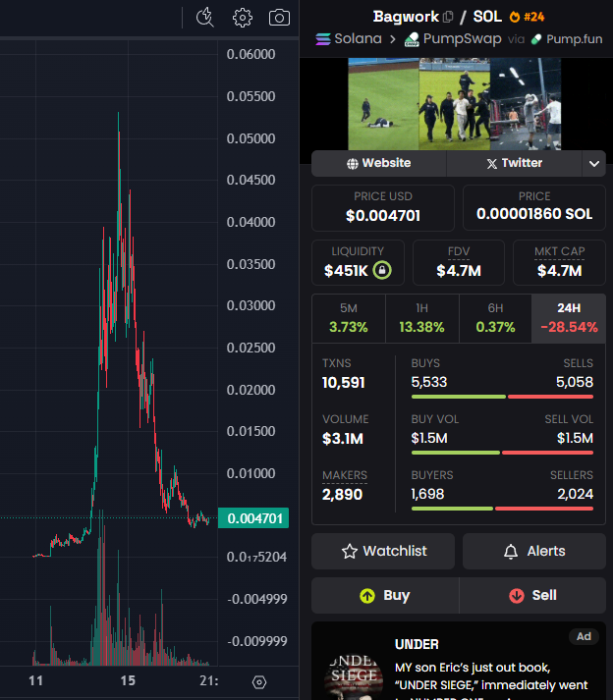The width and height of the screenshot is (613, 700).
Task: Click the X Twitter logo icon
Action: (492, 164)
